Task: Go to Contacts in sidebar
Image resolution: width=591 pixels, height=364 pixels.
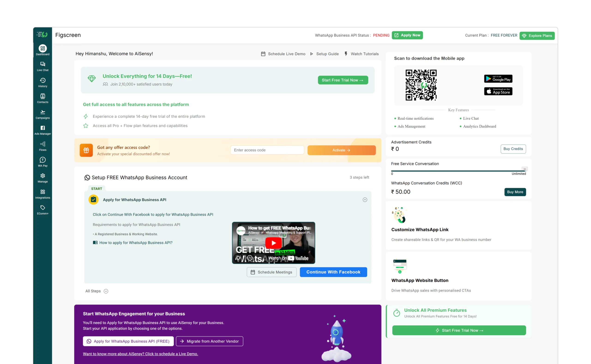Action: [43, 98]
